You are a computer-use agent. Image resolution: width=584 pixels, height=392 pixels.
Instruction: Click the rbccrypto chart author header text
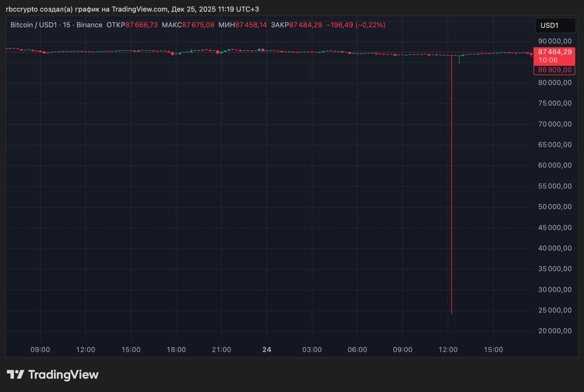click(x=132, y=9)
